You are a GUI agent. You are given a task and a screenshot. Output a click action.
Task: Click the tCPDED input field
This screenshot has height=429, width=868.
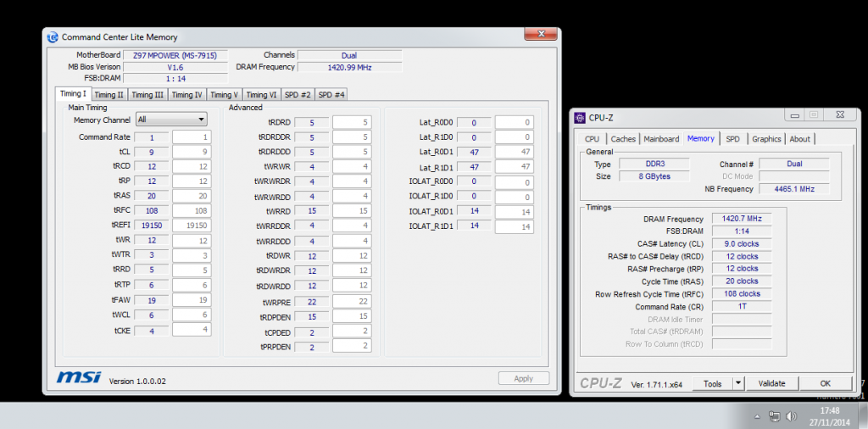click(352, 331)
